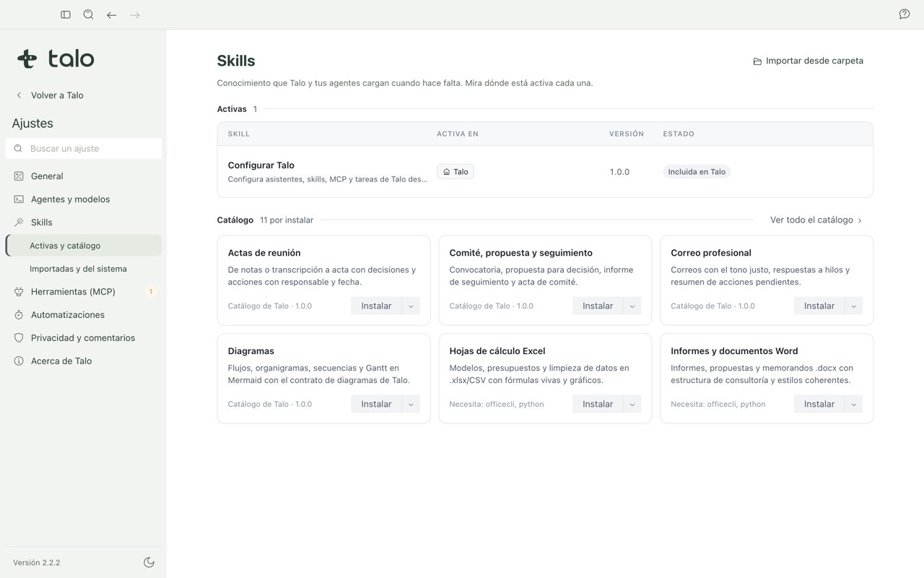The width and height of the screenshot is (924, 578).
Task: Install the Correo profesional skill
Action: click(819, 306)
